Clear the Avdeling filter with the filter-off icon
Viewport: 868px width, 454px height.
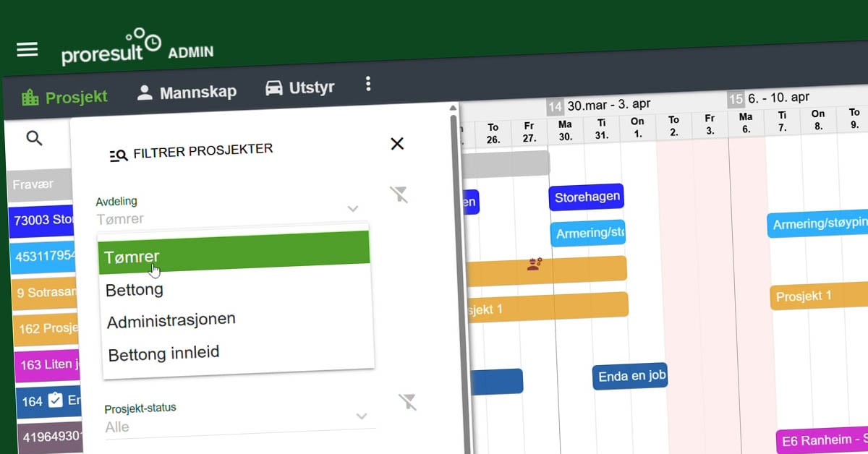click(x=400, y=194)
